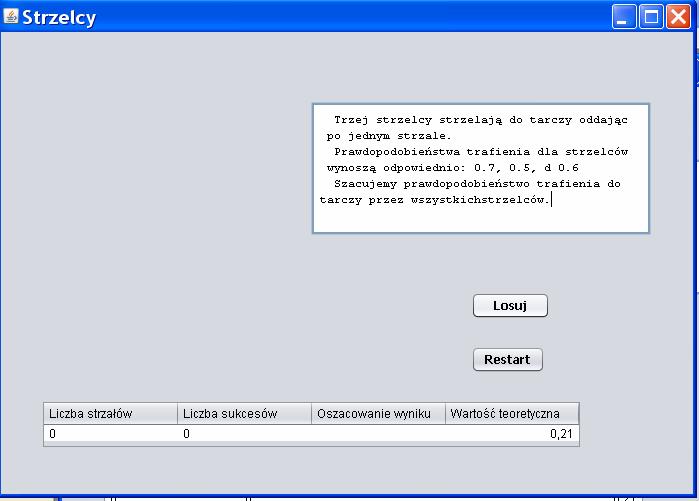699x501 pixels.
Task: Close the Strzelcy window
Action: pos(678,17)
